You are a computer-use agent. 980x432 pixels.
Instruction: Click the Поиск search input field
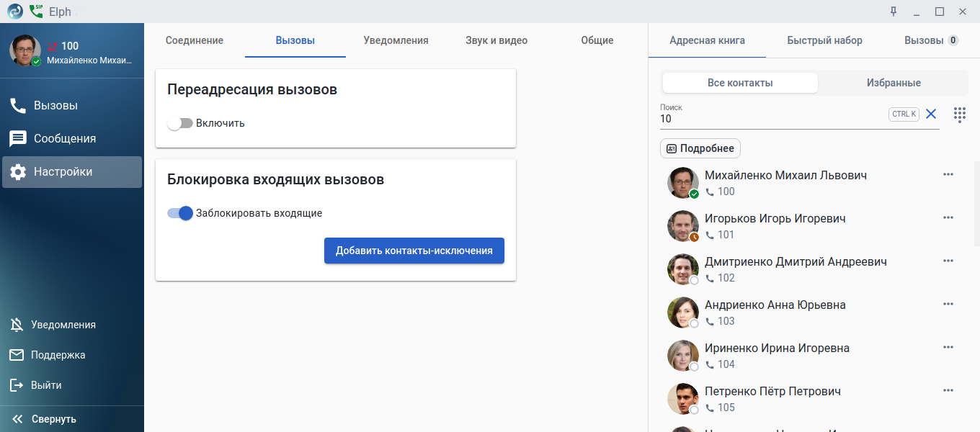click(771, 119)
